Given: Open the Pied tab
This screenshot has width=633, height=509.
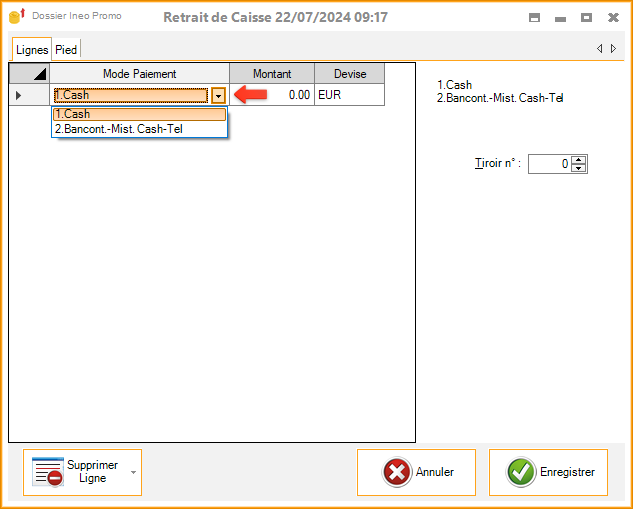Looking at the screenshot, I should [66, 50].
